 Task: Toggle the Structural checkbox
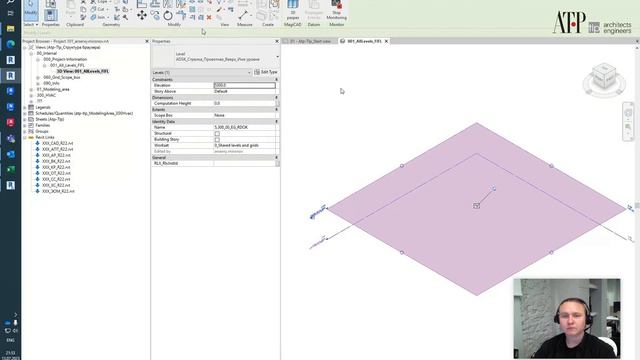[x=217, y=133]
